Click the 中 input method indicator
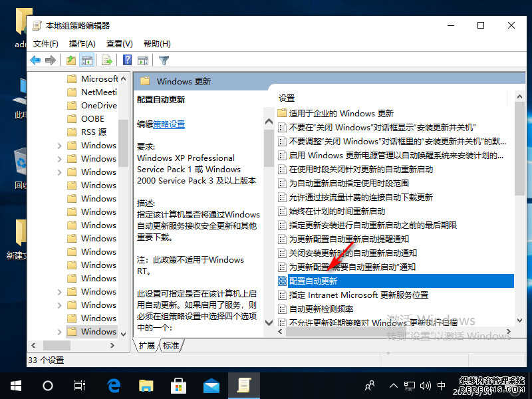Viewport: 532px width, 399px height. pyautogui.click(x=441, y=386)
